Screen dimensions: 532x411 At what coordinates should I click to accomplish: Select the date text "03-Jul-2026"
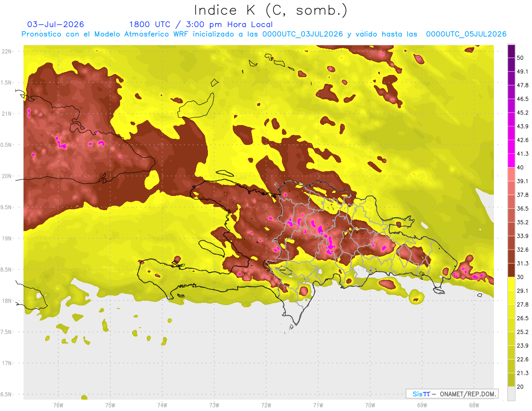click(55, 24)
